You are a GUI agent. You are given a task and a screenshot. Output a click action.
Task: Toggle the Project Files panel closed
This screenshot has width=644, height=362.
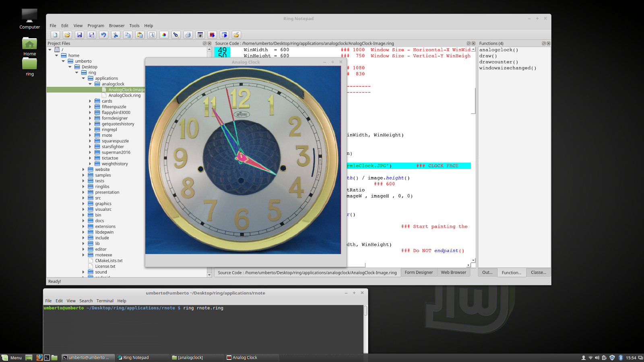click(x=209, y=43)
